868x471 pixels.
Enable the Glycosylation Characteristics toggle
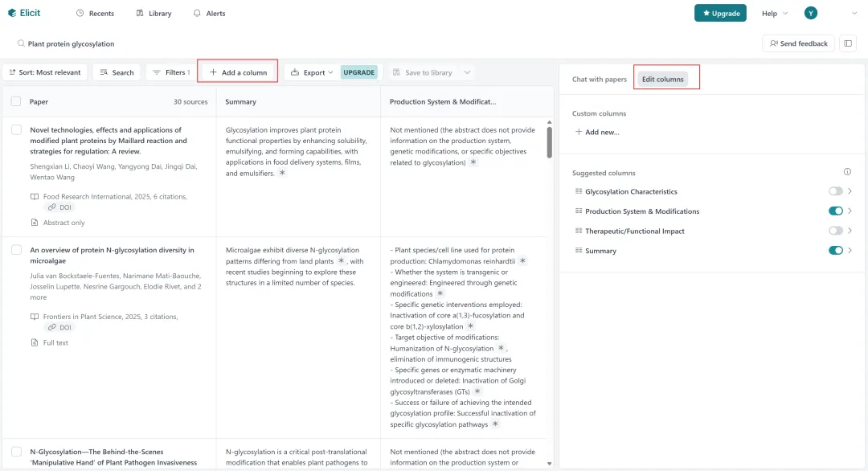[835, 191]
